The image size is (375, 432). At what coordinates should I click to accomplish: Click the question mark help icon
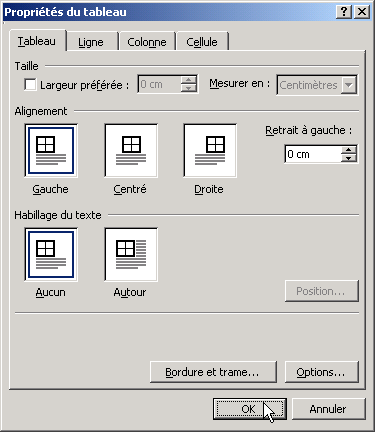coord(344,12)
